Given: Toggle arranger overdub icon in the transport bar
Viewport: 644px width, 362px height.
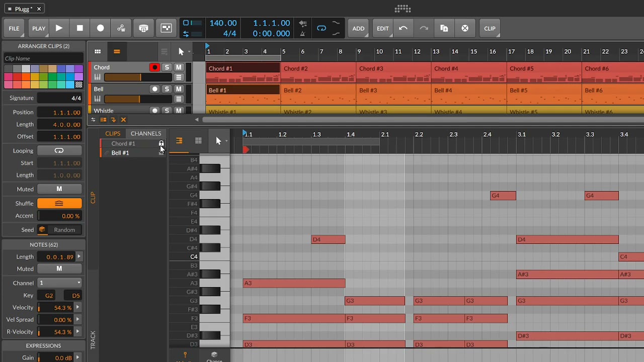Looking at the screenshot, I should coord(143,29).
